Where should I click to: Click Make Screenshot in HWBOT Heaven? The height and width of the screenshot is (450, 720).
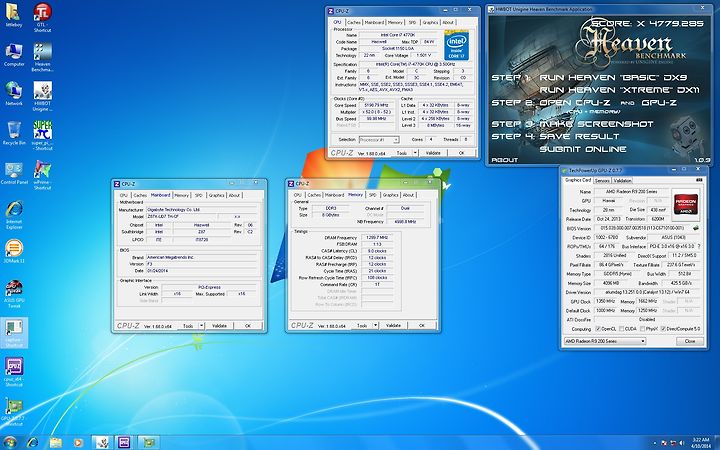click(596, 124)
